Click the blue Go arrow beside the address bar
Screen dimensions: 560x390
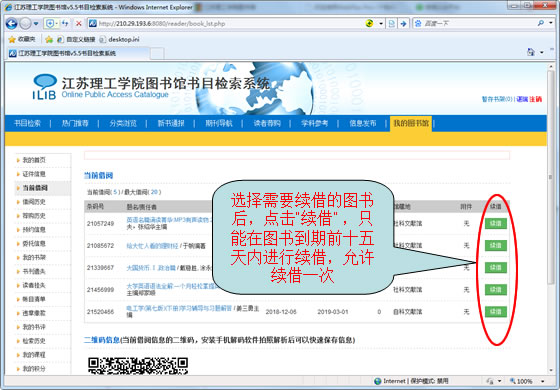tap(404, 24)
